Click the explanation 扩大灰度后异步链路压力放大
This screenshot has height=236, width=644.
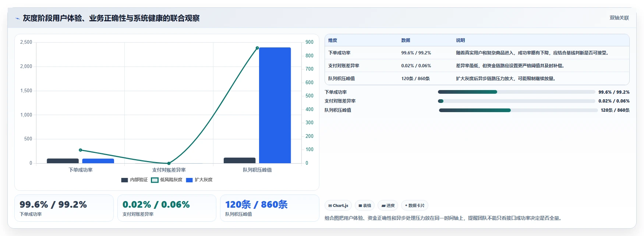pos(506,79)
